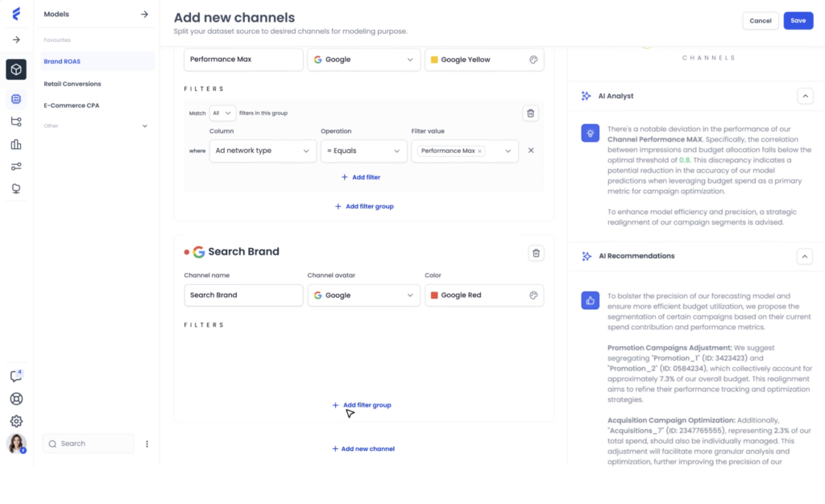Click Add new channel link
The image size is (825, 504).
coord(363,448)
